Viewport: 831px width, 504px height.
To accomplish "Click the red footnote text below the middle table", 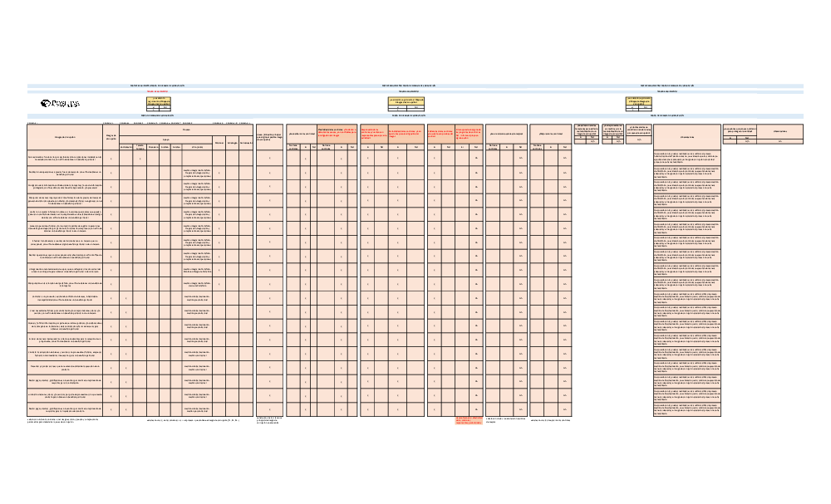I will (469, 422).
